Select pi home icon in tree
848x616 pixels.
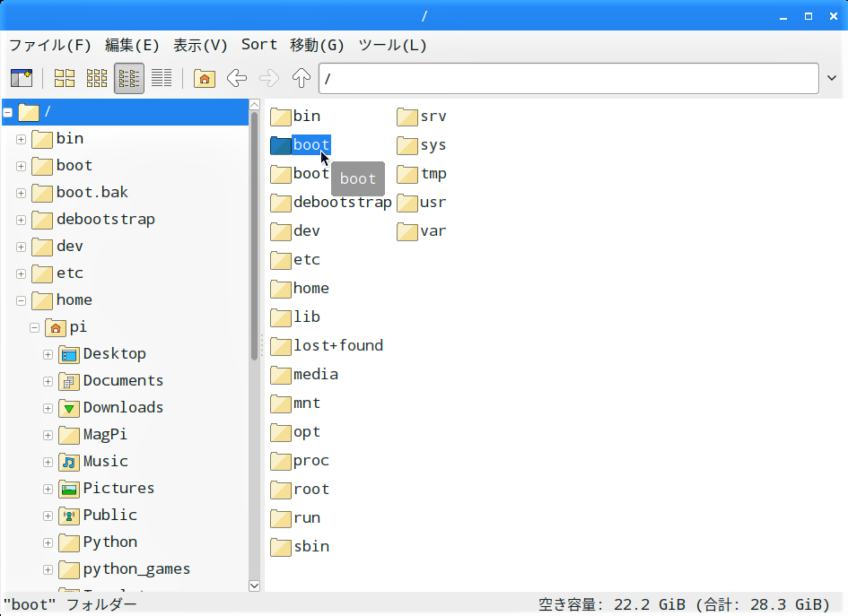coord(55,327)
